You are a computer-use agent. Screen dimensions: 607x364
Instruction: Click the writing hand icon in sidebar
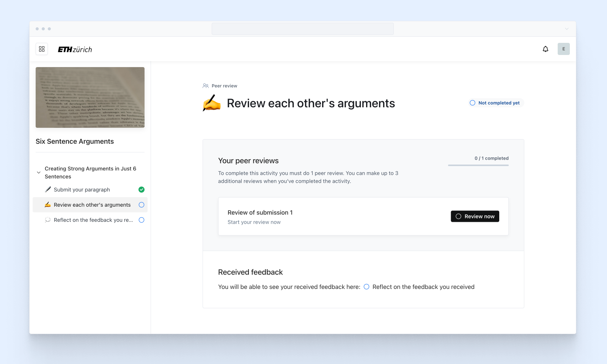pyautogui.click(x=48, y=205)
